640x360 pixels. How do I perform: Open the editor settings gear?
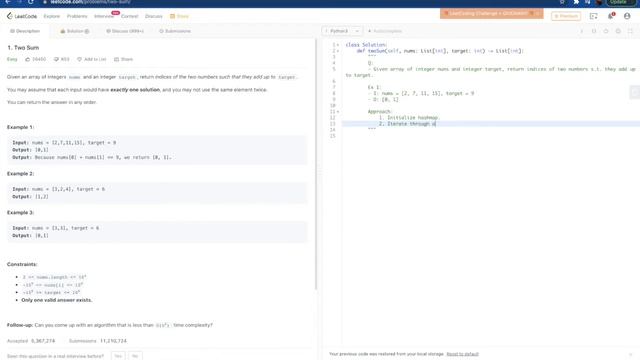[x=618, y=31]
